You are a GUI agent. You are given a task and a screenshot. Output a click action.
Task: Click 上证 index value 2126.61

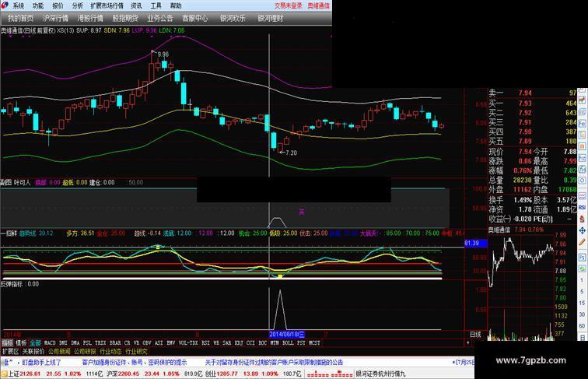[30, 374]
